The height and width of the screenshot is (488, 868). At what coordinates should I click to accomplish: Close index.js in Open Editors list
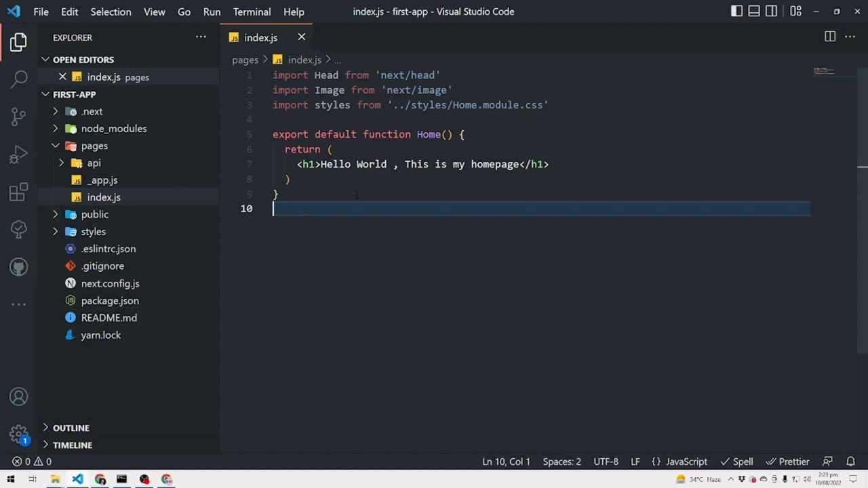point(62,77)
